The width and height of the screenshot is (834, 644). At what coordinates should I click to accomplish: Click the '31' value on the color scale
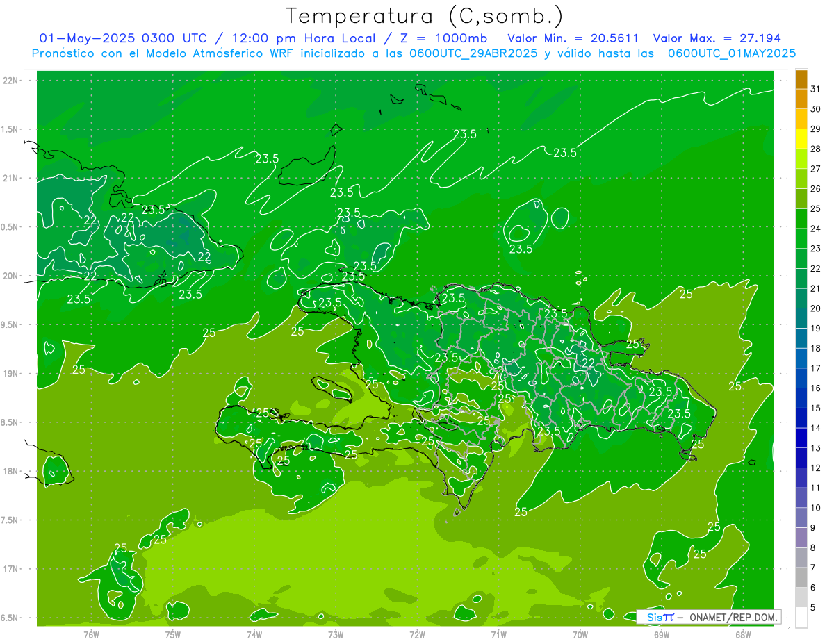pyautogui.click(x=816, y=89)
